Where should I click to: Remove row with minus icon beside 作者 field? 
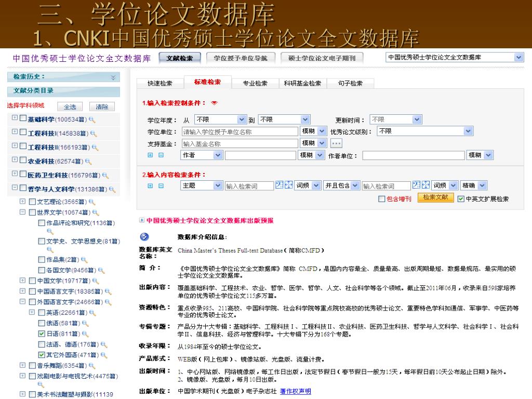pos(161,155)
